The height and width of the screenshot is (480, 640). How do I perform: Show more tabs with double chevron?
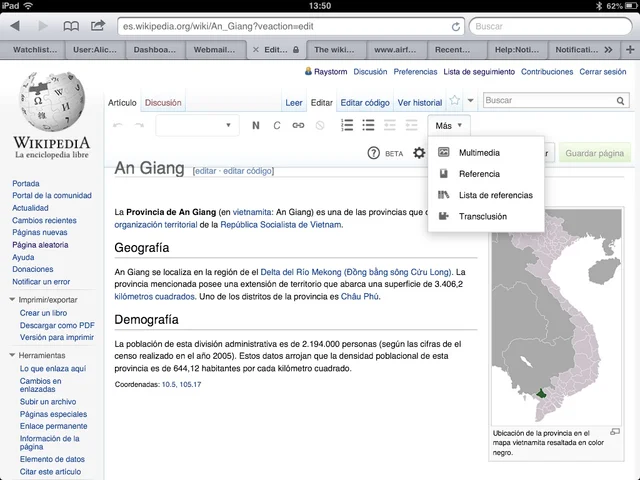pyautogui.click(x=608, y=50)
